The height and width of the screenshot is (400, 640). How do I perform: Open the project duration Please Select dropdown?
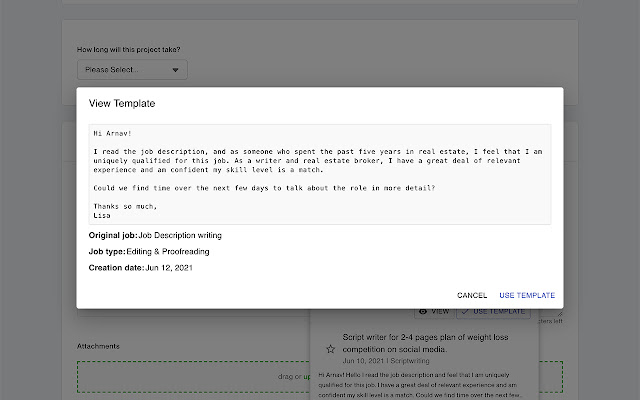pos(132,70)
